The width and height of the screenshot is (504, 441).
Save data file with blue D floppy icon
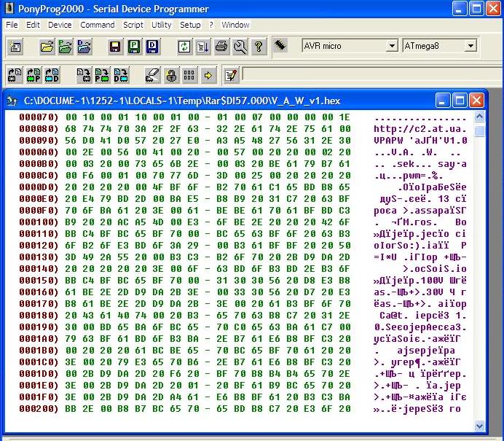coord(152,47)
